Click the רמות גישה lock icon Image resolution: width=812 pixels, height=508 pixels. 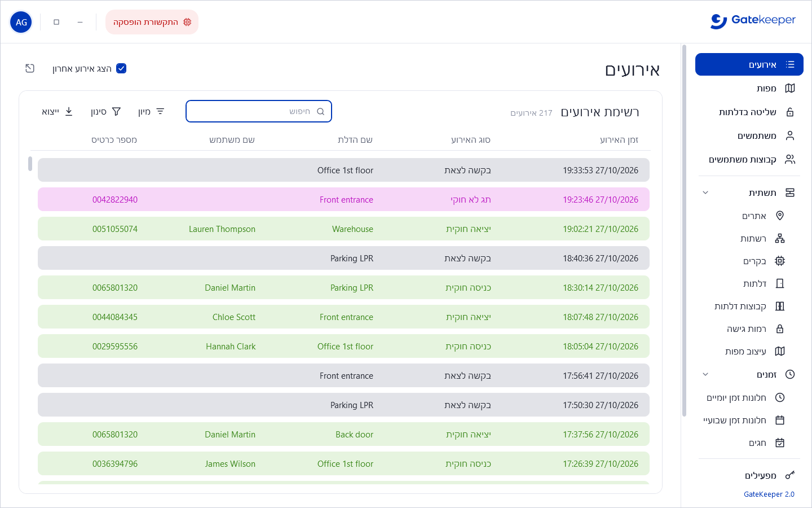780,329
